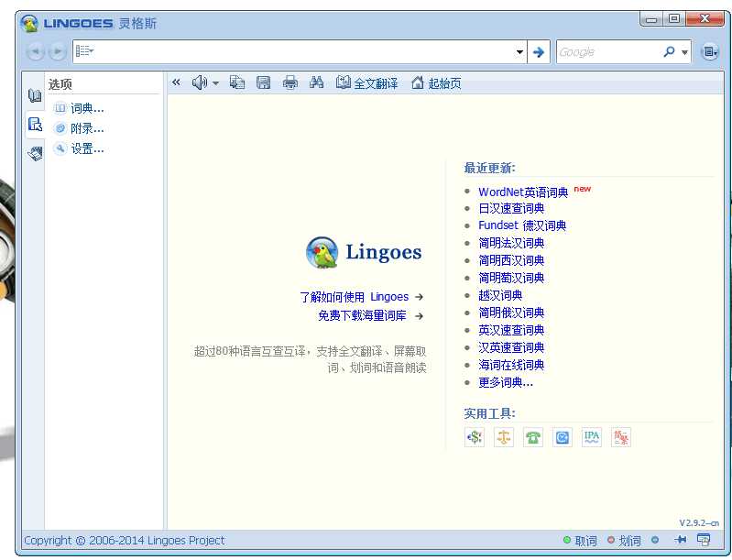732x560 pixels.
Task: Toggle 划词 selection translation
Action: 624,541
